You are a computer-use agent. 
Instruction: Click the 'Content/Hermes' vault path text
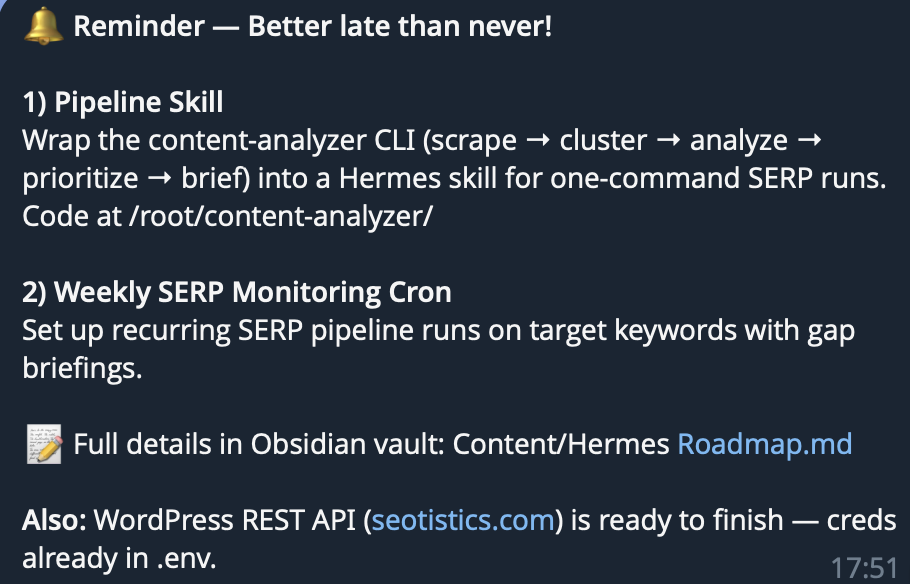[x=561, y=444]
